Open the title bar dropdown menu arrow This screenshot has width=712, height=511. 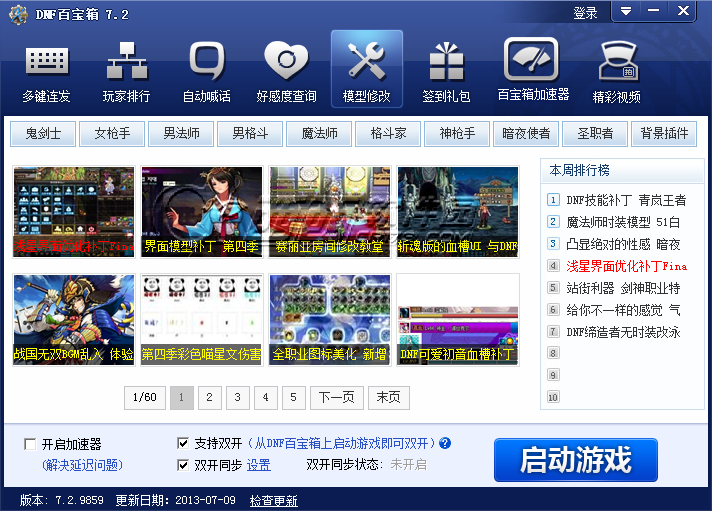[x=626, y=11]
